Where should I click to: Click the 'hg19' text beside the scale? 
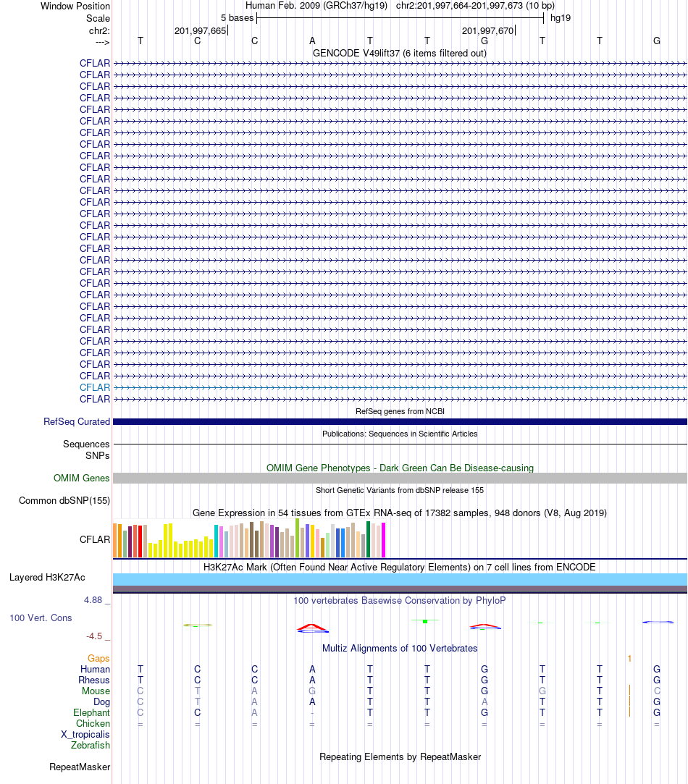(561, 18)
